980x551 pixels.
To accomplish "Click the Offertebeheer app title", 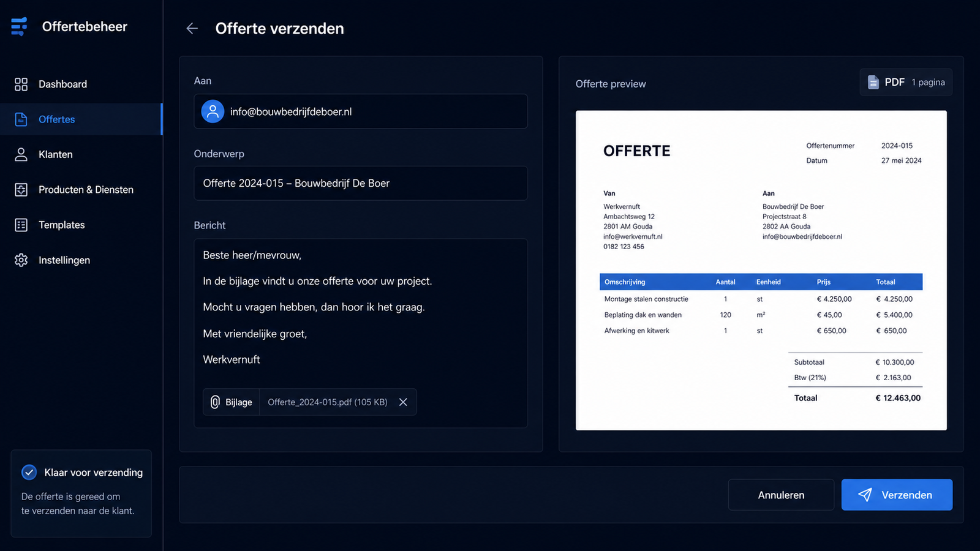I will tap(85, 26).
